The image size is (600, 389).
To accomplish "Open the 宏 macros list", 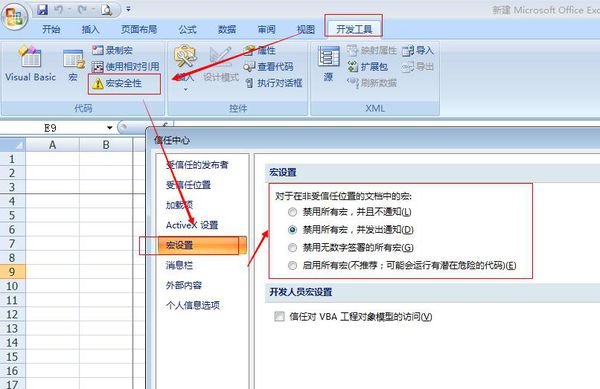I will (73, 65).
